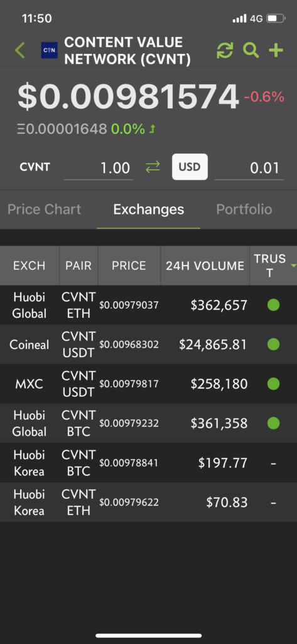Image resolution: width=297 pixels, height=644 pixels.
Task: Tap the green plus icon
Action: click(x=276, y=50)
